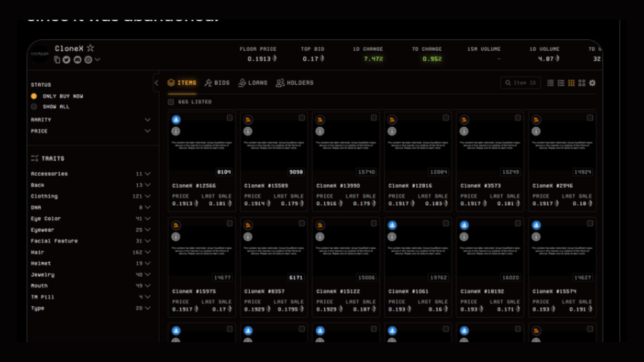Tick the checkbox on CloneX #13990 card
The image size is (644, 362).
pos(374,117)
